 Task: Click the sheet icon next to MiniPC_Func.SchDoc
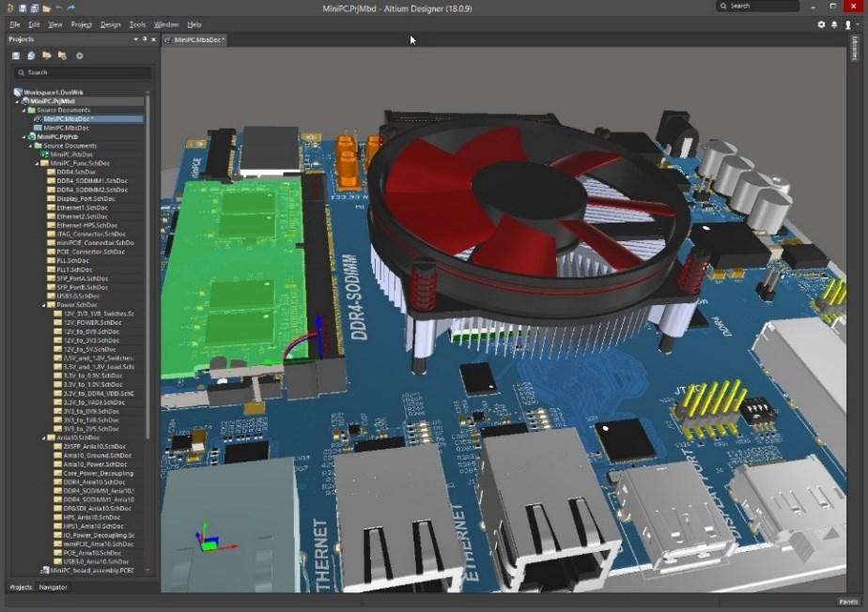coord(44,163)
